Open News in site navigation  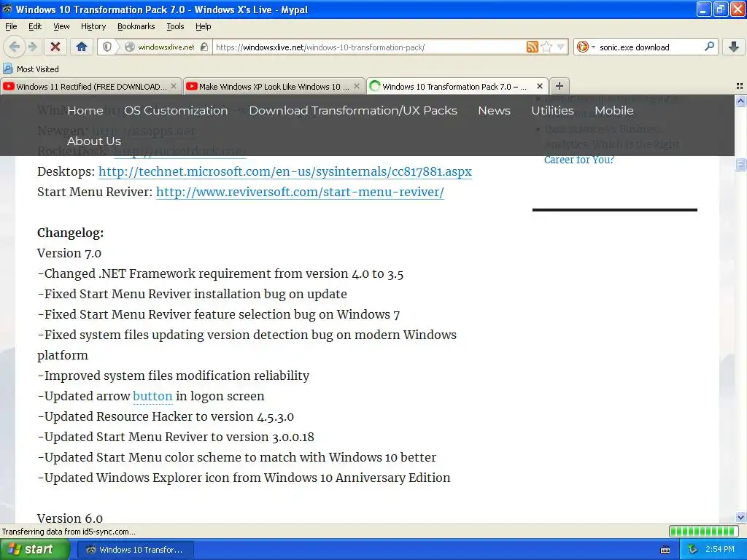pos(494,111)
